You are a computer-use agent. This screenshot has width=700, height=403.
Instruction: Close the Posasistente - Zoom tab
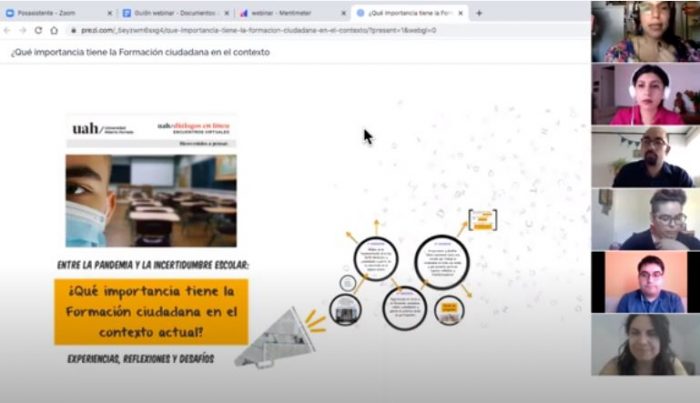110,13
